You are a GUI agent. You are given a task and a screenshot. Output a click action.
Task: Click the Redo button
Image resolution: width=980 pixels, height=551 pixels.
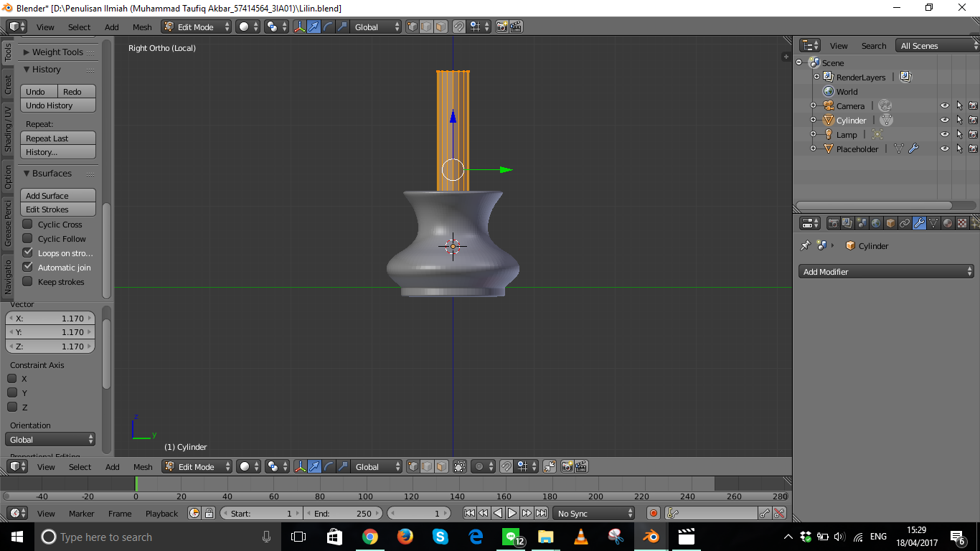(77, 91)
